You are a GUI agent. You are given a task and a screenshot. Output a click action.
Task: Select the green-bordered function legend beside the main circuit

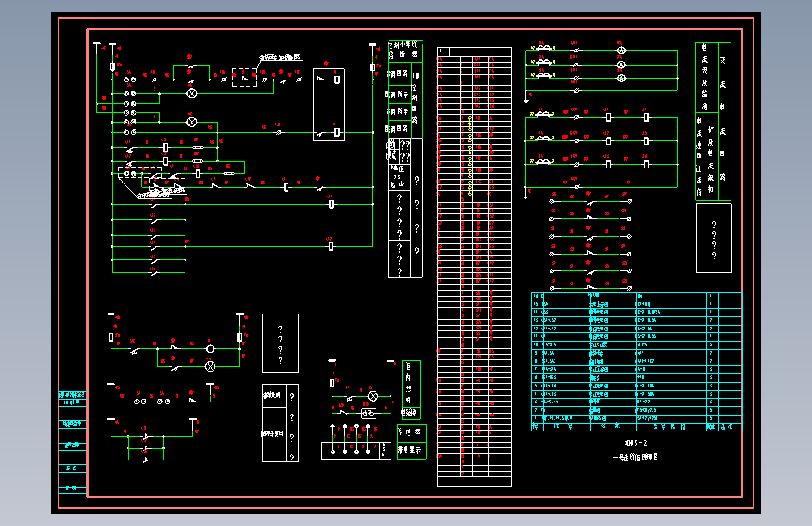tap(405, 89)
